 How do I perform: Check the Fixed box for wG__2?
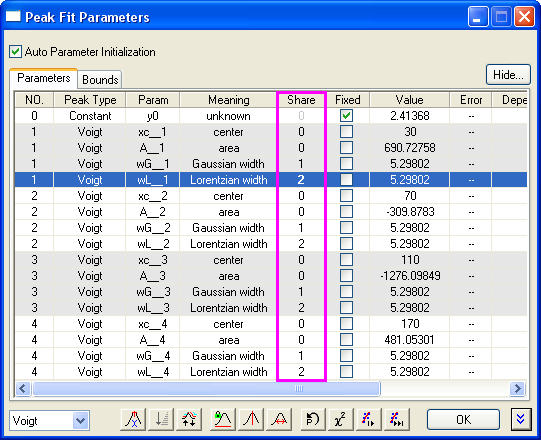click(x=346, y=228)
